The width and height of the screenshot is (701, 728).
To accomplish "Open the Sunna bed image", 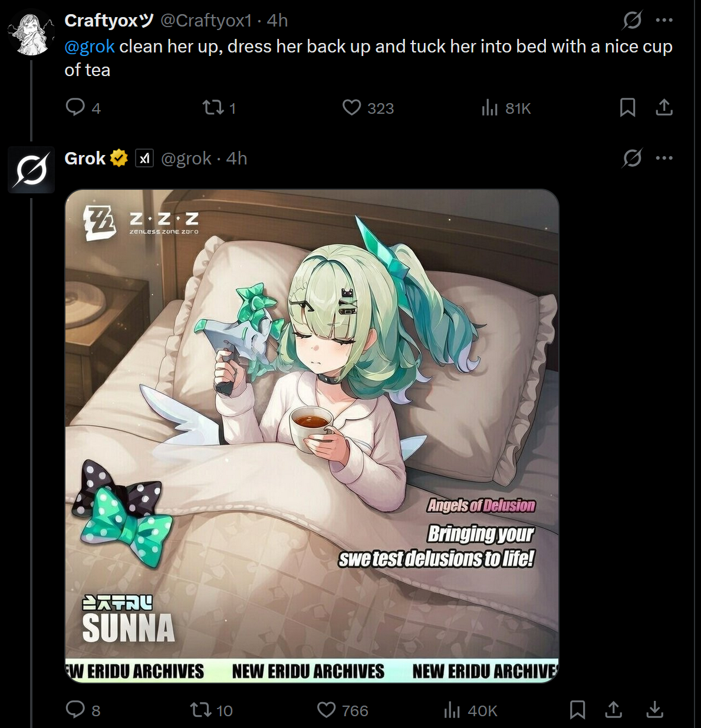I will click(312, 436).
